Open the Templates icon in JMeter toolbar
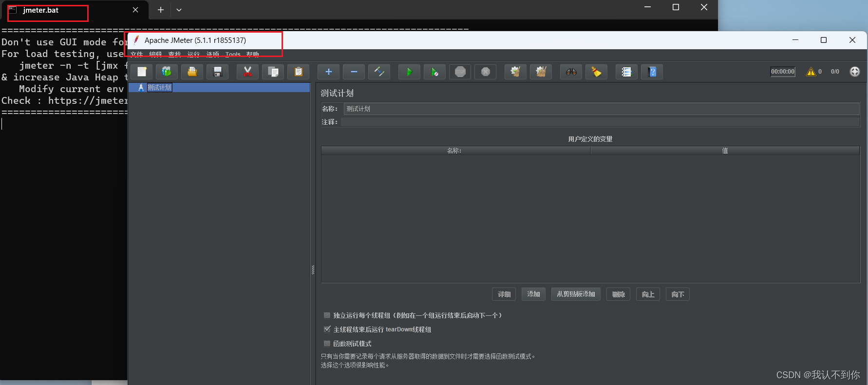Screen dimensions: 868x385 [167, 72]
